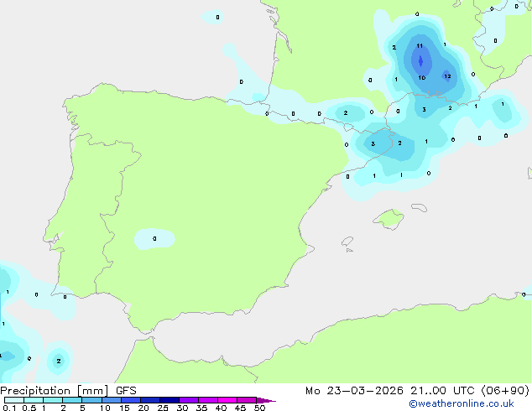Pick the 2–5 mm legend swatch
The width and height of the screenshot is (532, 411).
(x=72, y=400)
